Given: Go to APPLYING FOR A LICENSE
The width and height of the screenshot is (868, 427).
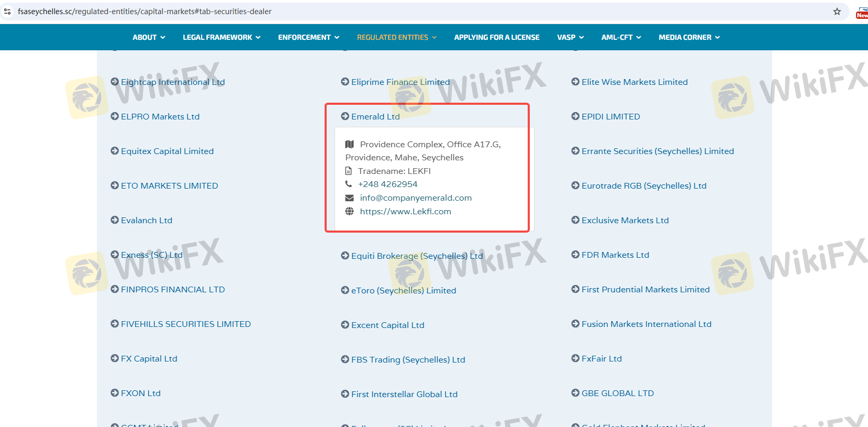Looking at the screenshot, I should coord(497,37).
